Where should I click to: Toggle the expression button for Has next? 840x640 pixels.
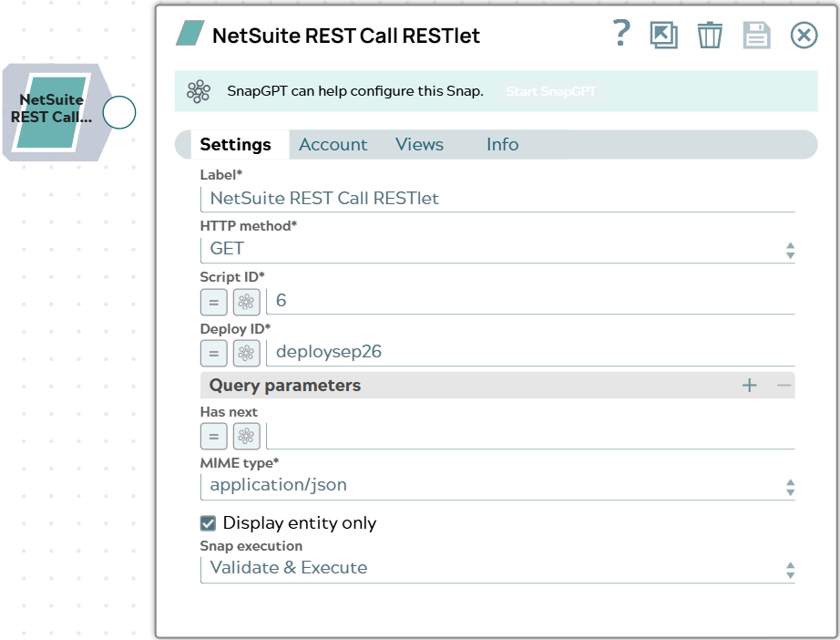[x=214, y=436]
